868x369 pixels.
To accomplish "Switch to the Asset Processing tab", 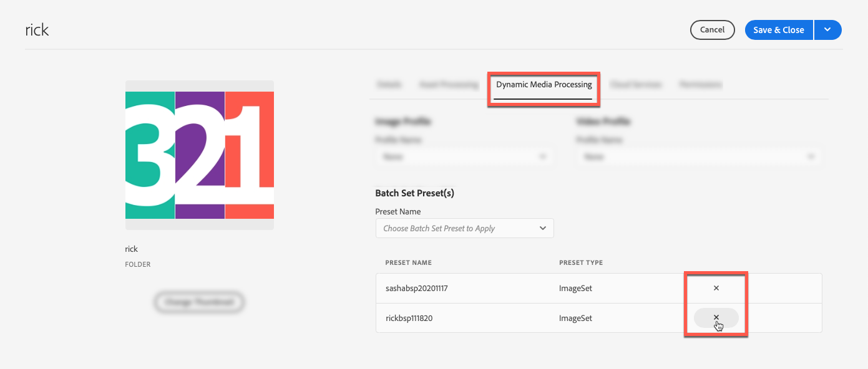I will coord(449,84).
